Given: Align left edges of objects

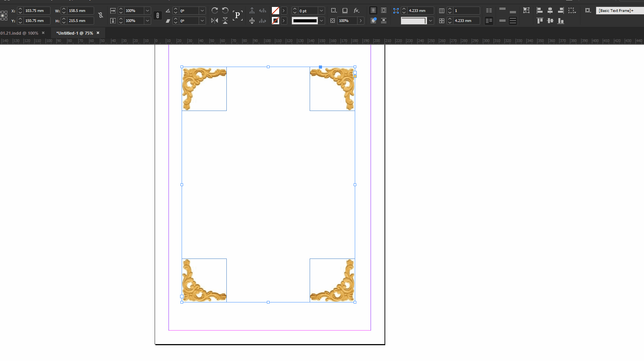Looking at the screenshot, I should click(539, 10).
